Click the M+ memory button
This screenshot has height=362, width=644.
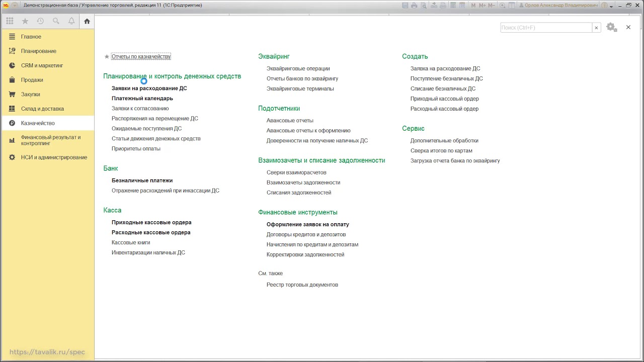click(x=482, y=5)
